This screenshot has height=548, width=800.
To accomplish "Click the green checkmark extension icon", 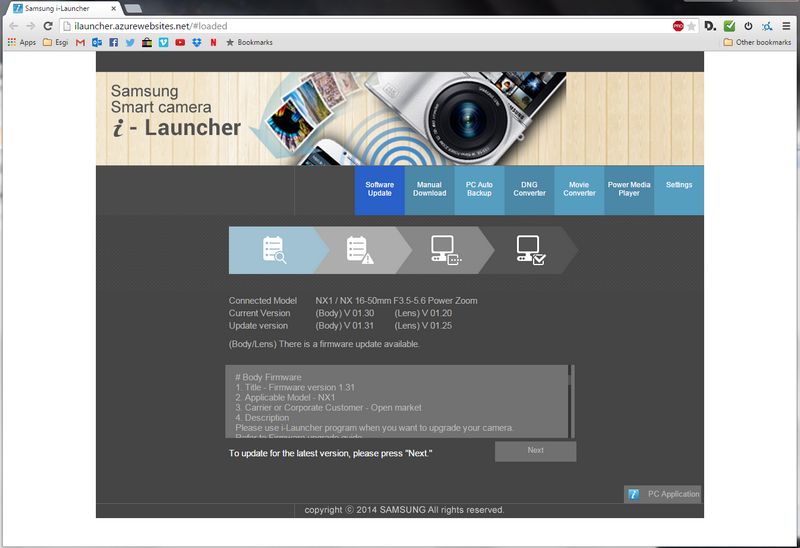I will pos(730,26).
